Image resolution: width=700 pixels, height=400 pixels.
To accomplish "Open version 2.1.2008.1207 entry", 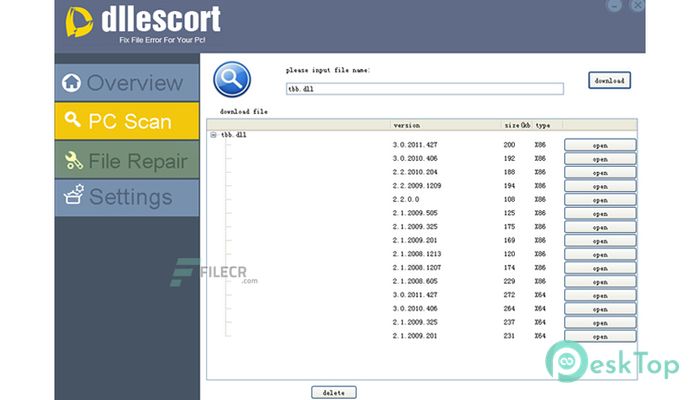I will 600,268.
